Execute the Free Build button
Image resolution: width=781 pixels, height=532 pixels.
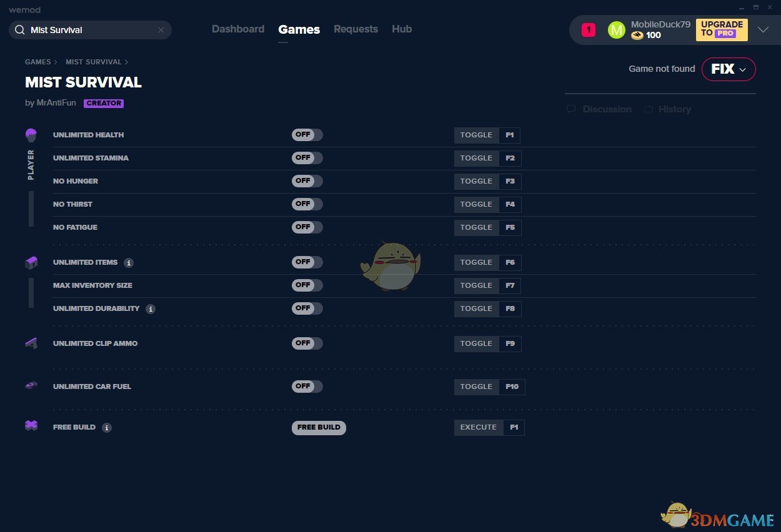(319, 428)
